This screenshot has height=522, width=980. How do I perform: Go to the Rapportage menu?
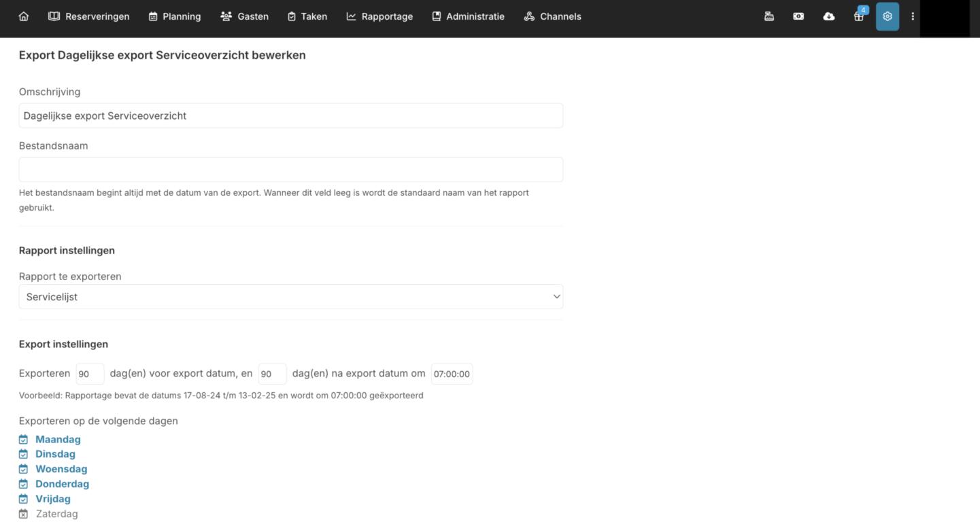[379, 16]
